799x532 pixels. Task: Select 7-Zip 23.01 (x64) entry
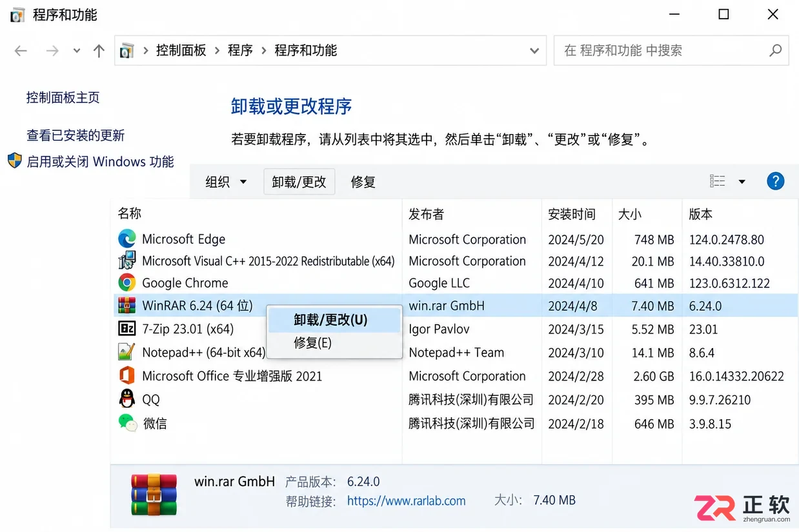188,329
